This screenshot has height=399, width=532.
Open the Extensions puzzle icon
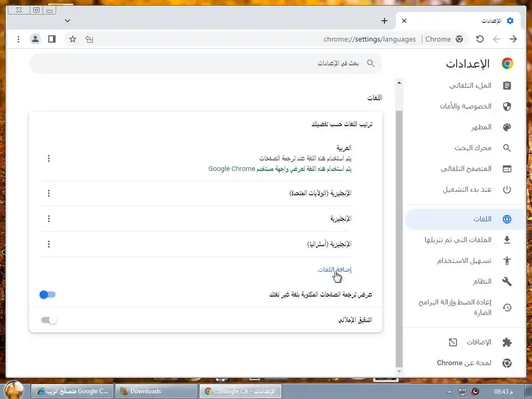click(x=507, y=342)
